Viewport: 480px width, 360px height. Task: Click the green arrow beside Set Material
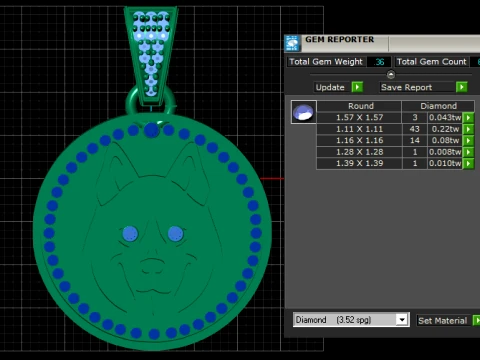[476, 321]
